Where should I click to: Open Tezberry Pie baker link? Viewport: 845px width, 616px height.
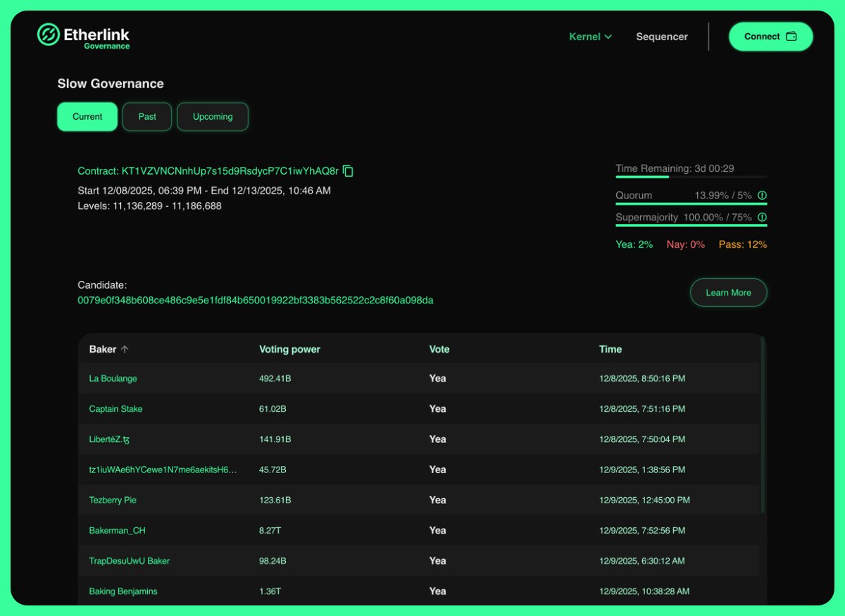point(113,500)
